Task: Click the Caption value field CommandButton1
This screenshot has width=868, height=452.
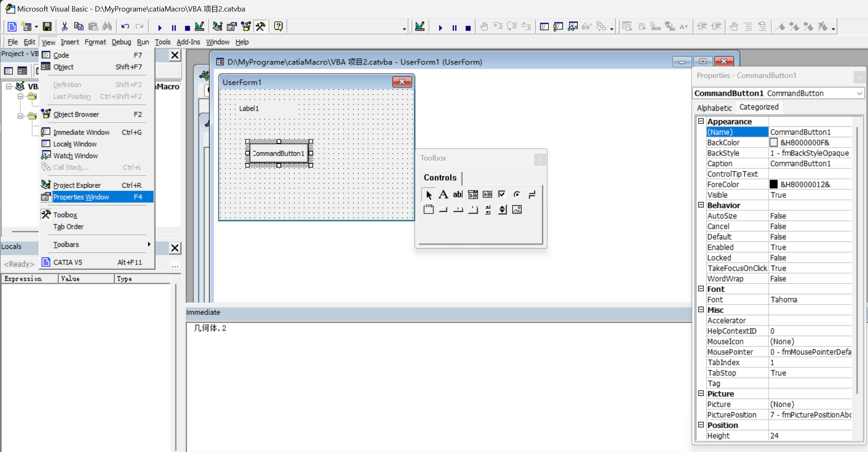Action: pos(810,163)
